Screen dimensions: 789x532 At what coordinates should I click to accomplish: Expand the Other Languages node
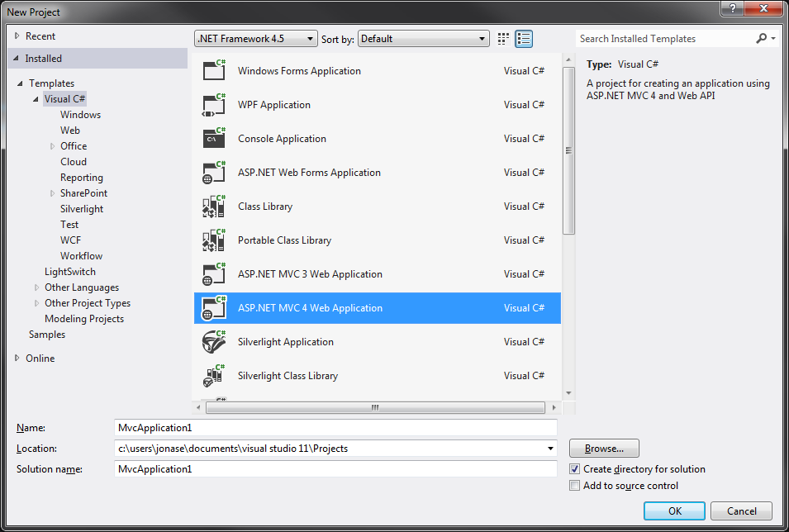coord(36,287)
